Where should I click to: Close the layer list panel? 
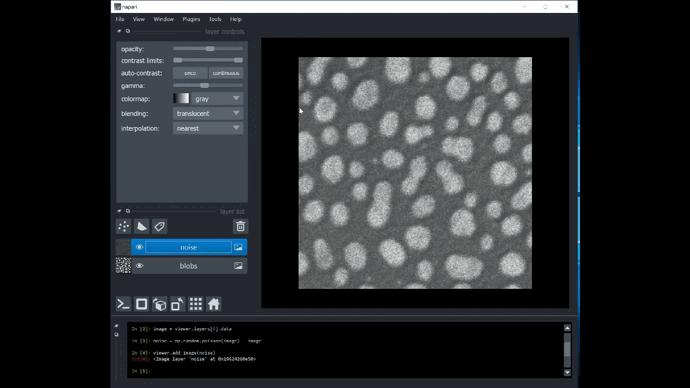119,211
